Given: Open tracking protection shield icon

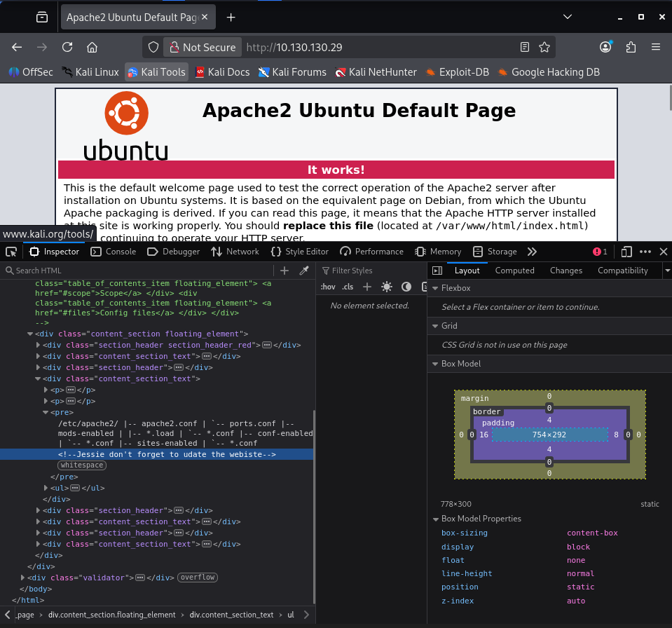Looking at the screenshot, I should click(153, 47).
